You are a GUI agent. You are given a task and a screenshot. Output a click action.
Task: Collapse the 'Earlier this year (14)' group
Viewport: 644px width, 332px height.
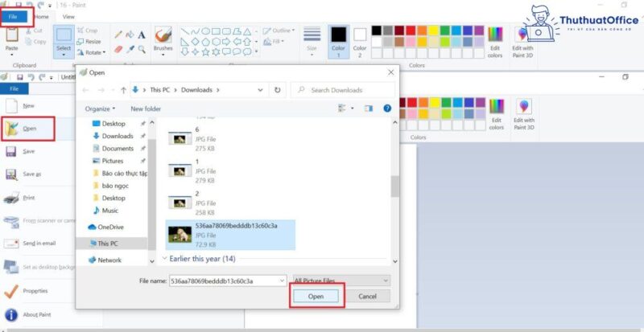tap(166, 259)
